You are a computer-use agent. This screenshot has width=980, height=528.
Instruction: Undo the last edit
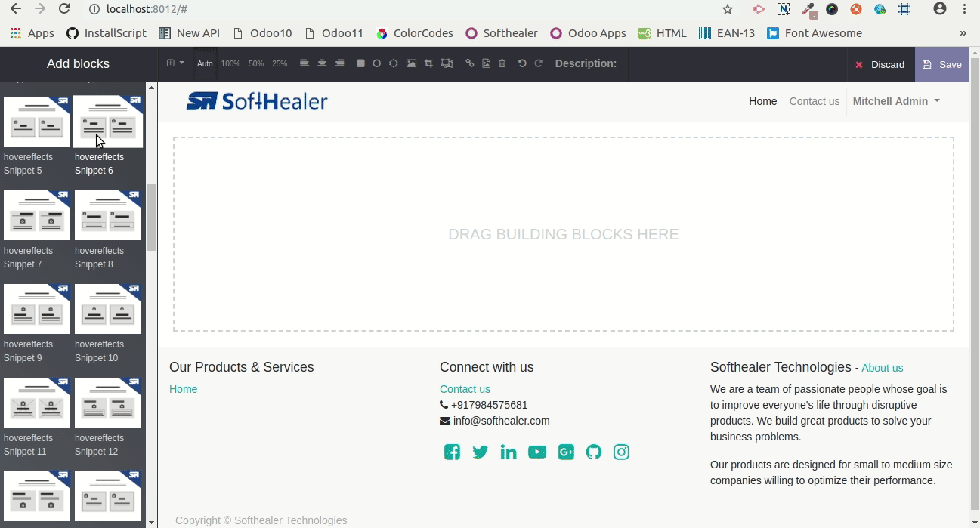tap(522, 63)
